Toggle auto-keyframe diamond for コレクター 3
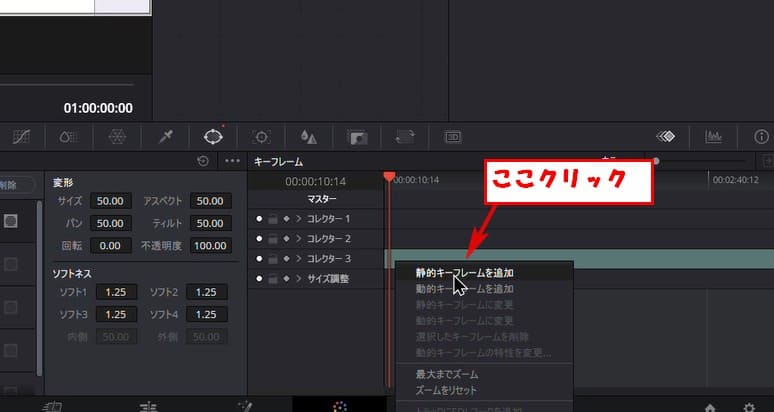Image resolution: width=774 pixels, height=412 pixels. coord(286,259)
